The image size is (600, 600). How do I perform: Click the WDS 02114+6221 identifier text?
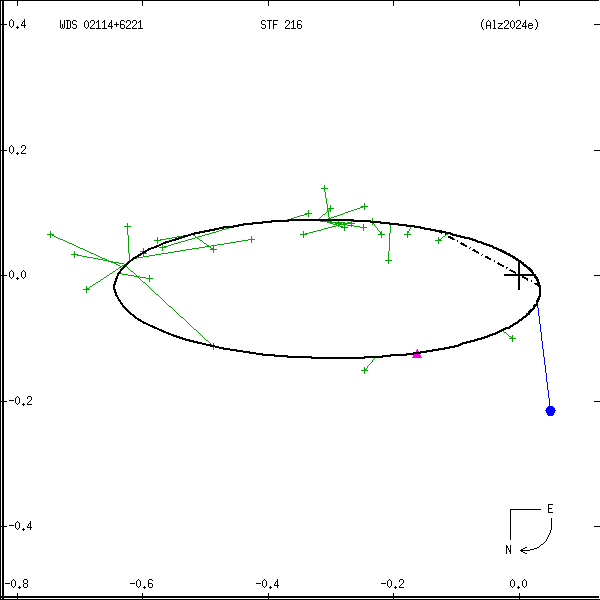point(101,25)
